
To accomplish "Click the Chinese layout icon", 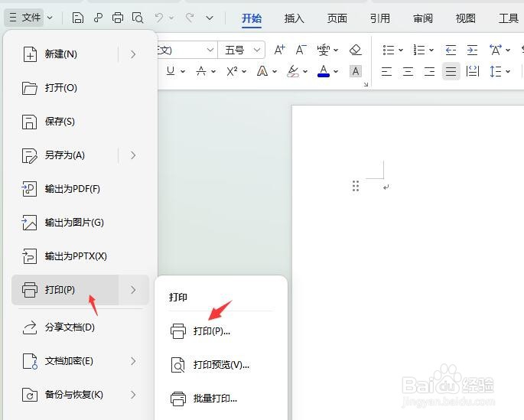I will (496, 50).
